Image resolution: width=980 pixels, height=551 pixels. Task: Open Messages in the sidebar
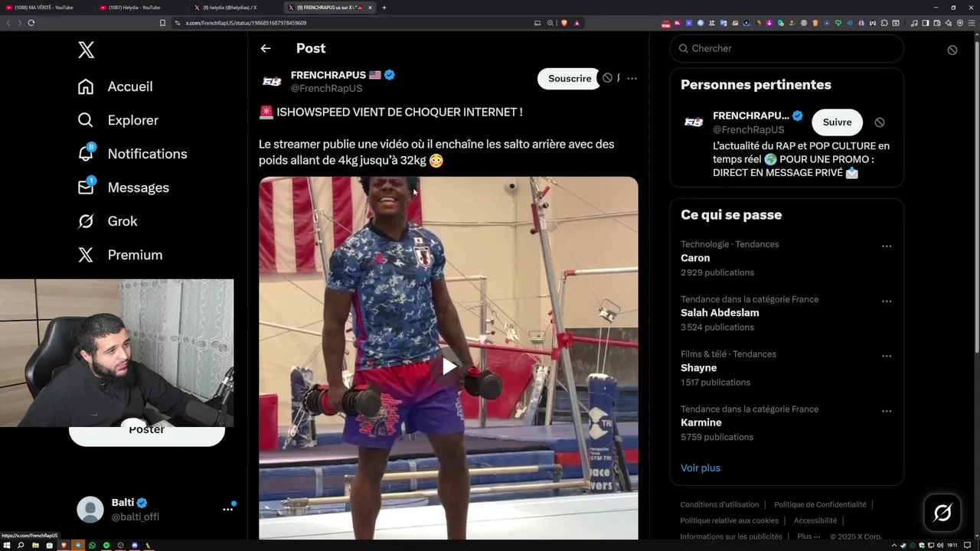(122, 187)
